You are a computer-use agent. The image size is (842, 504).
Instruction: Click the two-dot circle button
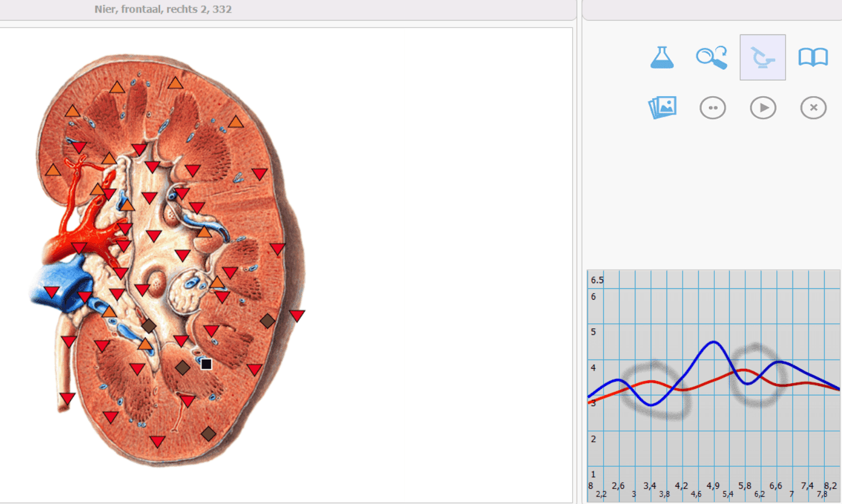tap(713, 108)
